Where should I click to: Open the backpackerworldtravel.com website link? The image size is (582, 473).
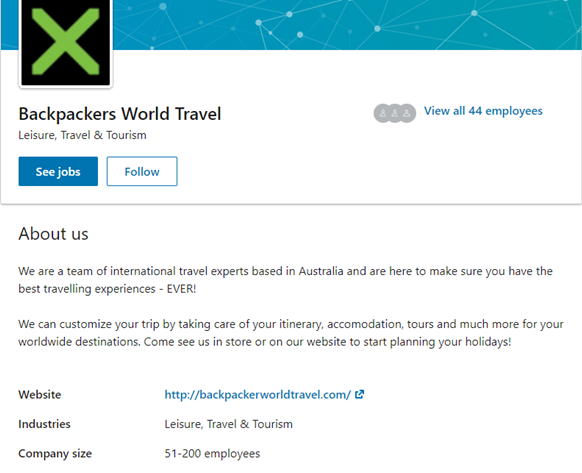click(x=258, y=394)
